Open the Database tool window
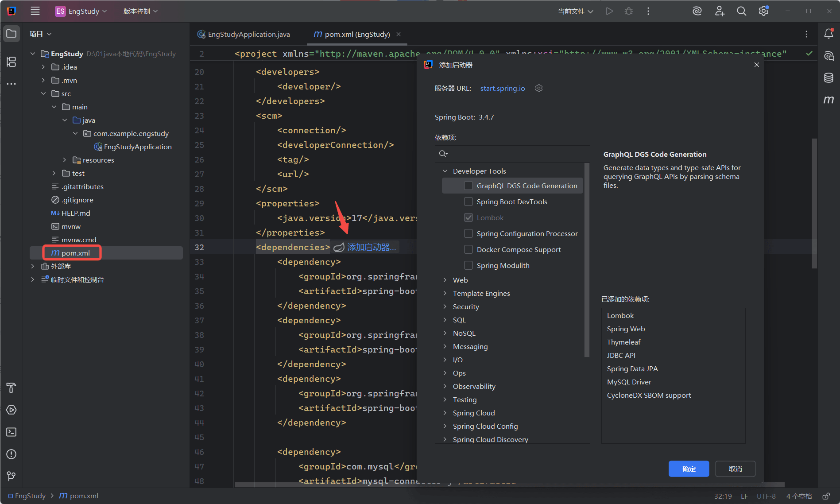This screenshot has width=840, height=504. coord(828,78)
